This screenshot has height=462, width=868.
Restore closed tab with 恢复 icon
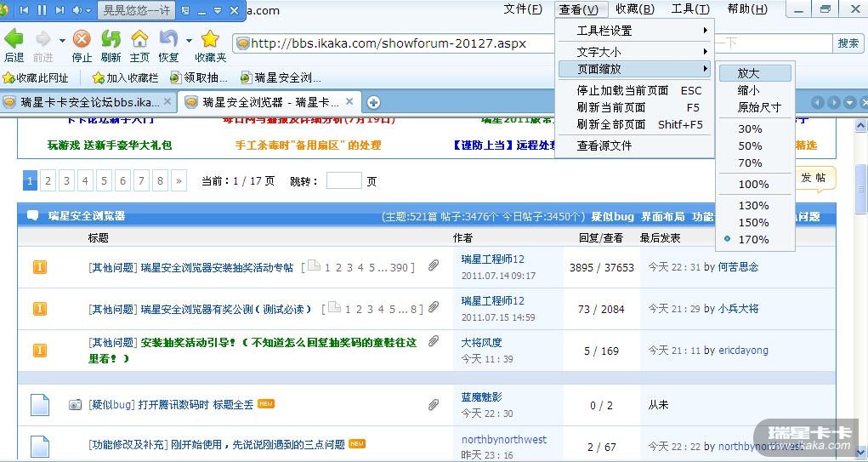(168, 39)
